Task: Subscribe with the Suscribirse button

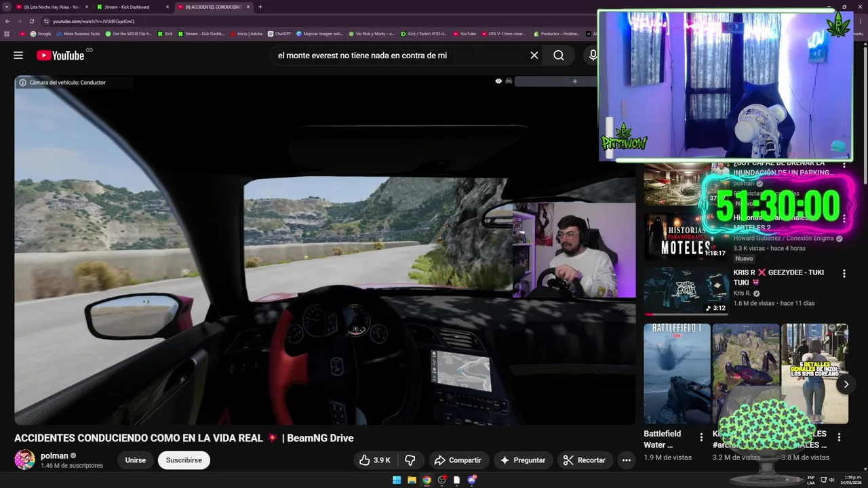Action: point(184,460)
